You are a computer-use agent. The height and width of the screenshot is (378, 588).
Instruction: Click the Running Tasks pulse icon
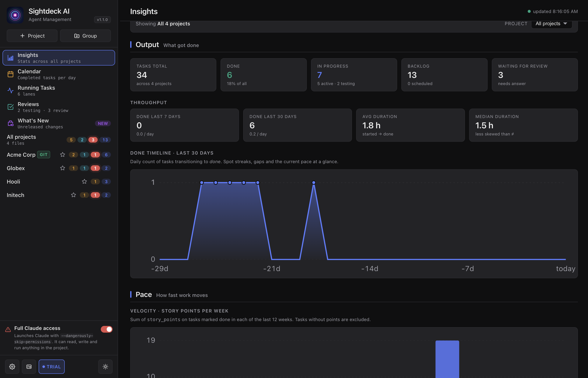[x=10, y=91]
